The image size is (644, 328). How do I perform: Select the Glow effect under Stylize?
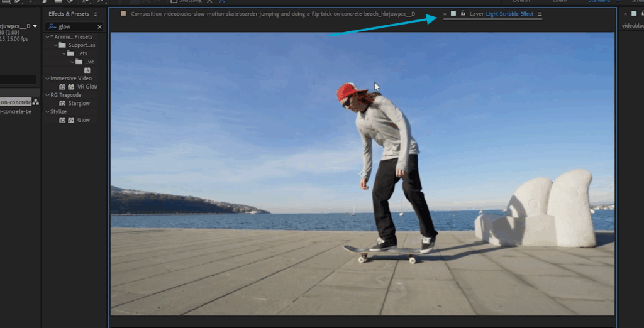click(x=84, y=120)
